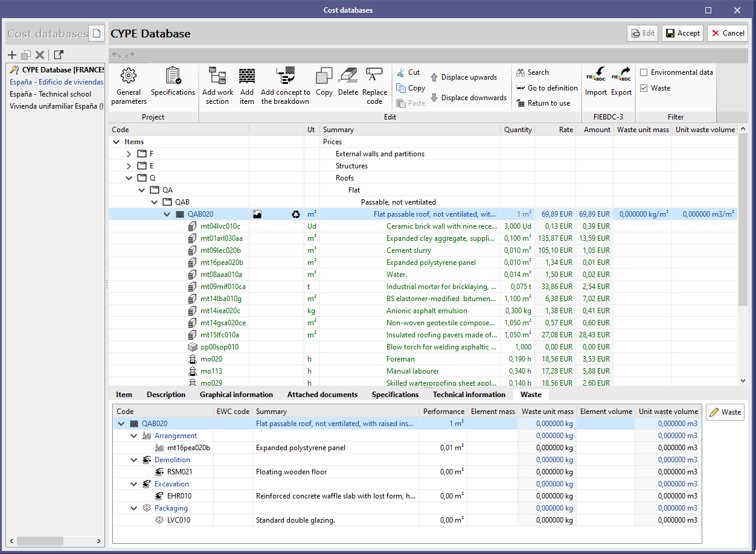Click the Accept button
Viewport: 756px width, 554px height.
(682, 33)
